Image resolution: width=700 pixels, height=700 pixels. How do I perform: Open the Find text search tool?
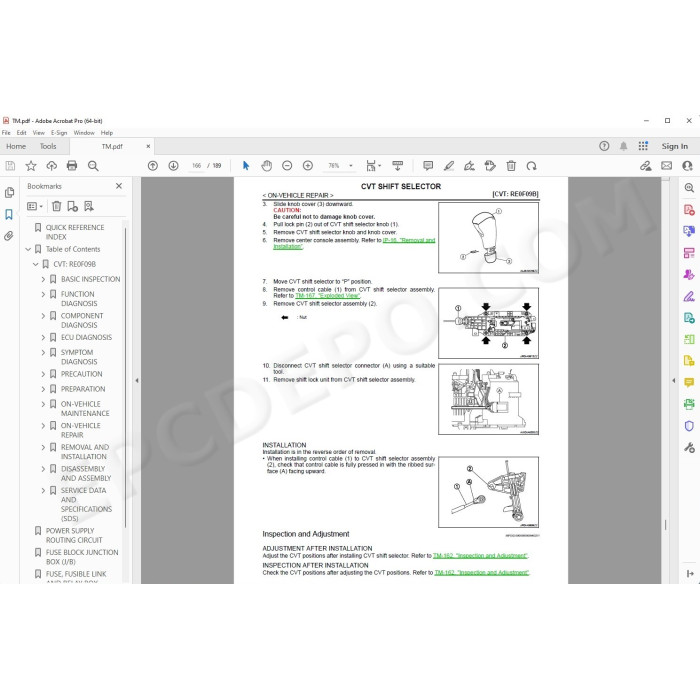click(x=93, y=166)
